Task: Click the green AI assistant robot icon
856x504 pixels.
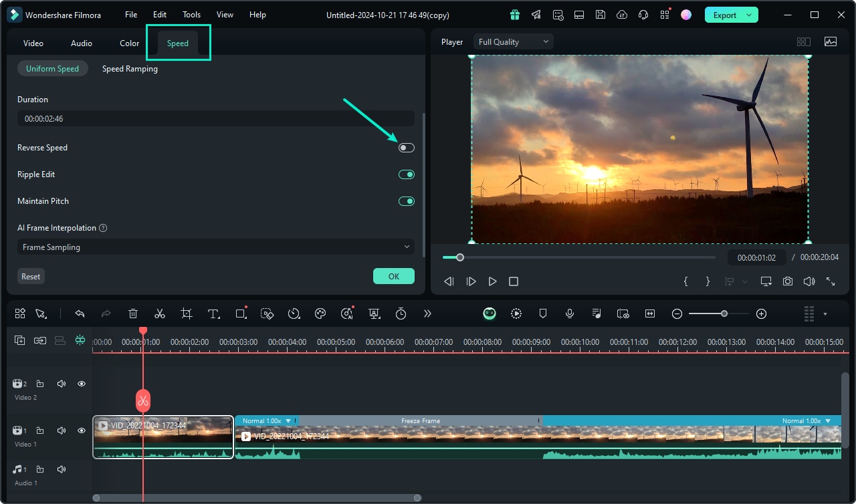Action: pos(490,313)
